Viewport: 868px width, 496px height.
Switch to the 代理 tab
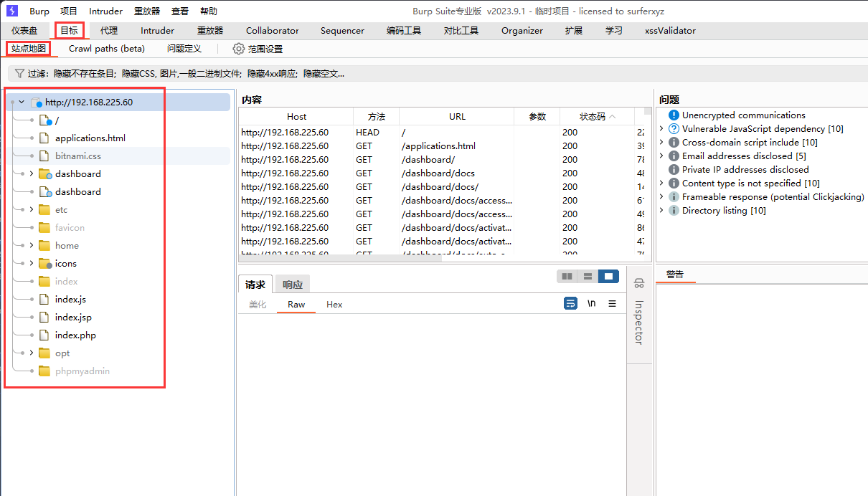click(109, 31)
